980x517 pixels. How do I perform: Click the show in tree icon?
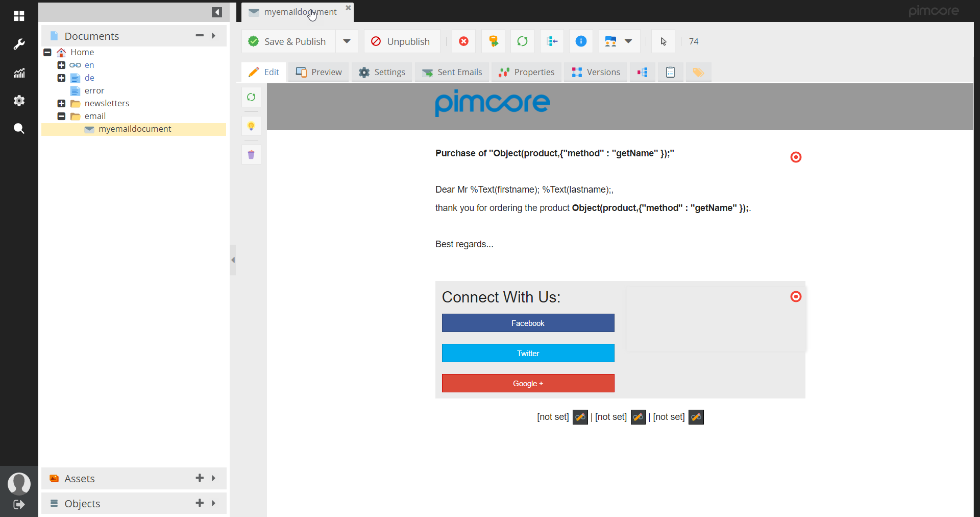552,41
